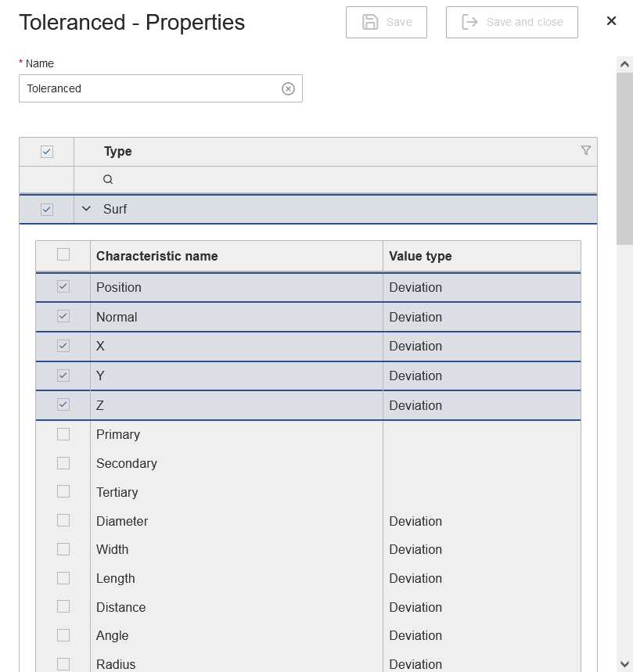Click into the Name input field
This screenshot has height=672, width=633.
149,88
